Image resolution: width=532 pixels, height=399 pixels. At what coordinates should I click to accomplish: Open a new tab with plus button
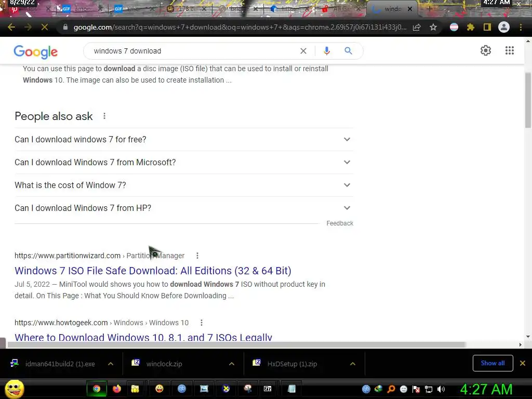pyautogui.click(x=429, y=9)
